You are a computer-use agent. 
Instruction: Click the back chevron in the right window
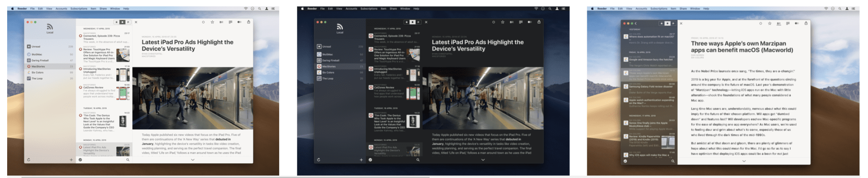pos(636,23)
